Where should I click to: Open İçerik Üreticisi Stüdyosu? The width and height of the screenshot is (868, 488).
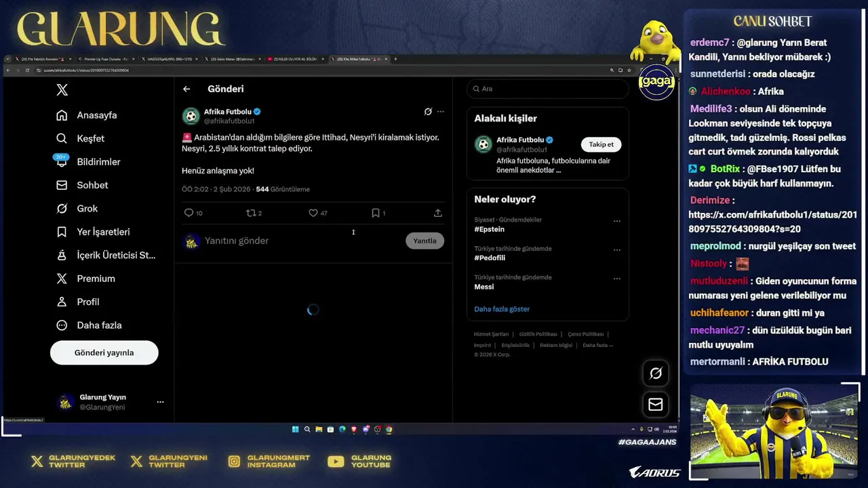[x=106, y=255]
